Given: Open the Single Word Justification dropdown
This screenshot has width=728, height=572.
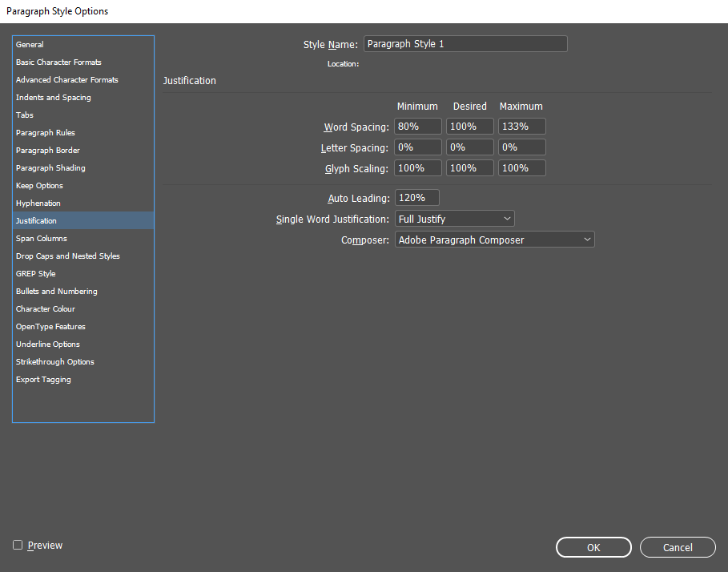Looking at the screenshot, I should [x=454, y=219].
